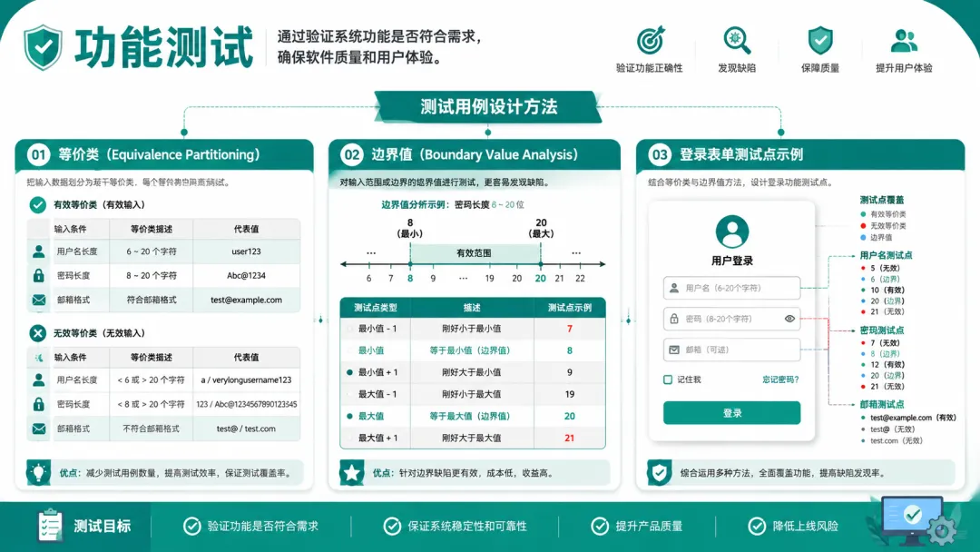Click the lock icon in valid 密码长度 row
This screenshot has width=980, height=552.
(39, 275)
